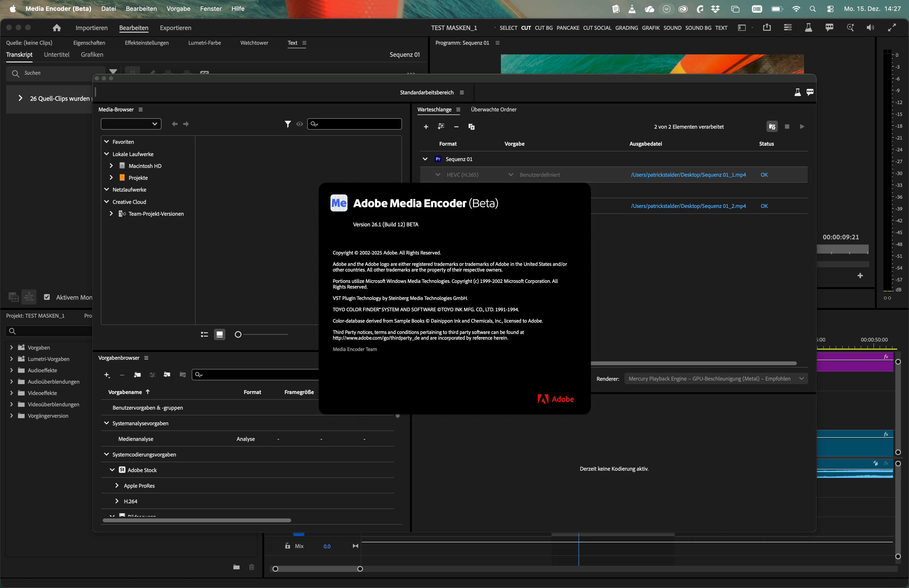Viewport: 909px width, 588px height.
Task: Switch Media-Browser to list view
Action: [204, 335]
